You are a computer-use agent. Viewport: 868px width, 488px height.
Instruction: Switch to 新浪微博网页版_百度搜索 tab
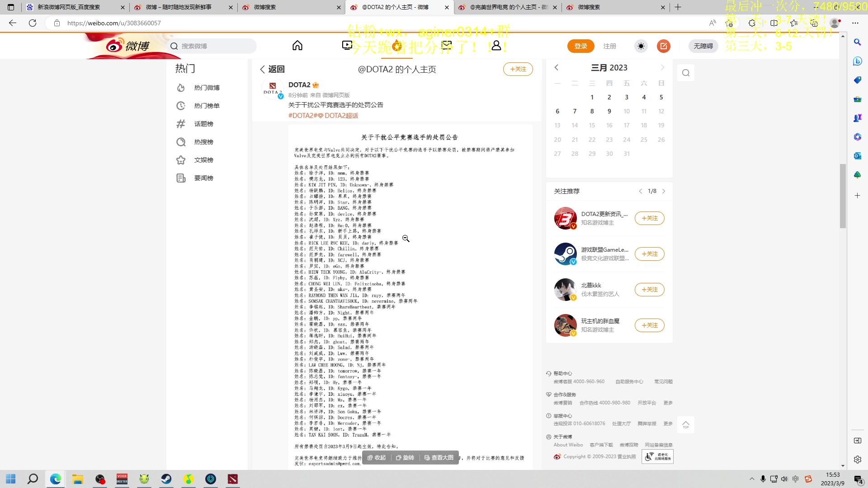(75, 7)
